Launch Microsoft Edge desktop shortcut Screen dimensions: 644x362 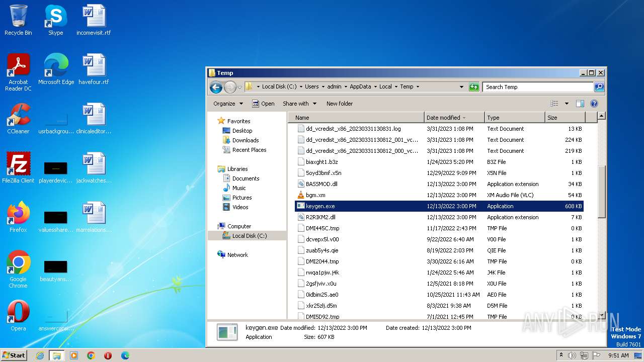click(x=56, y=69)
